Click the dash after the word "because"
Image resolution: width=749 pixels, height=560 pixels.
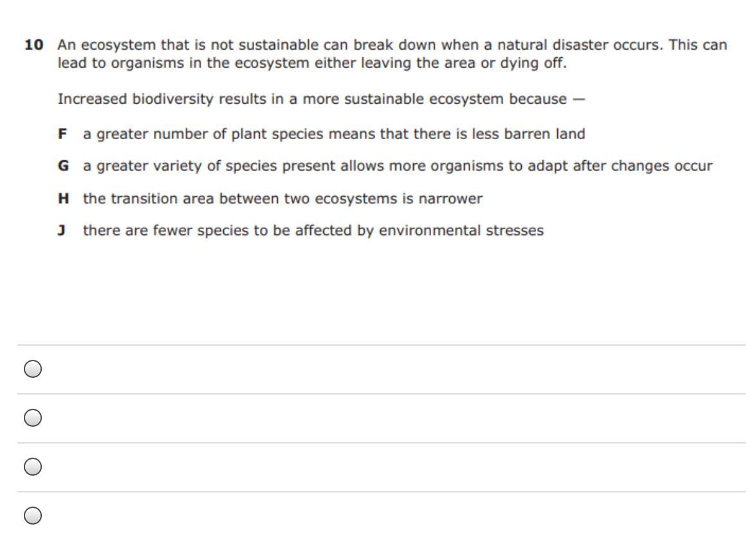pyautogui.click(x=578, y=99)
